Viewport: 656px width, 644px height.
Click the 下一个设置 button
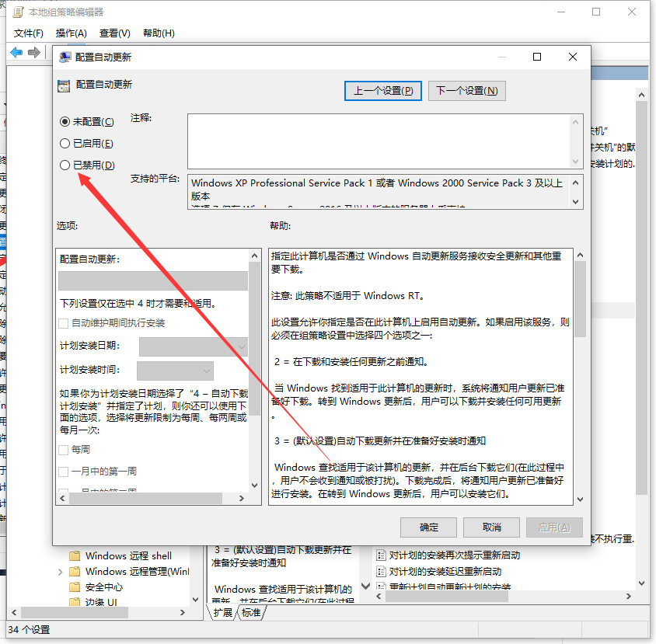[x=466, y=90]
